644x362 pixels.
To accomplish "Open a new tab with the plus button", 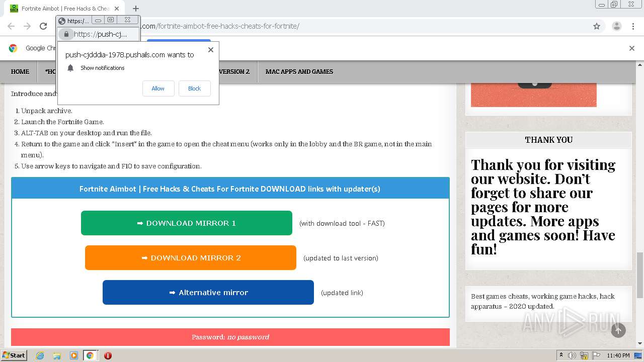I will tap(135, 9).
